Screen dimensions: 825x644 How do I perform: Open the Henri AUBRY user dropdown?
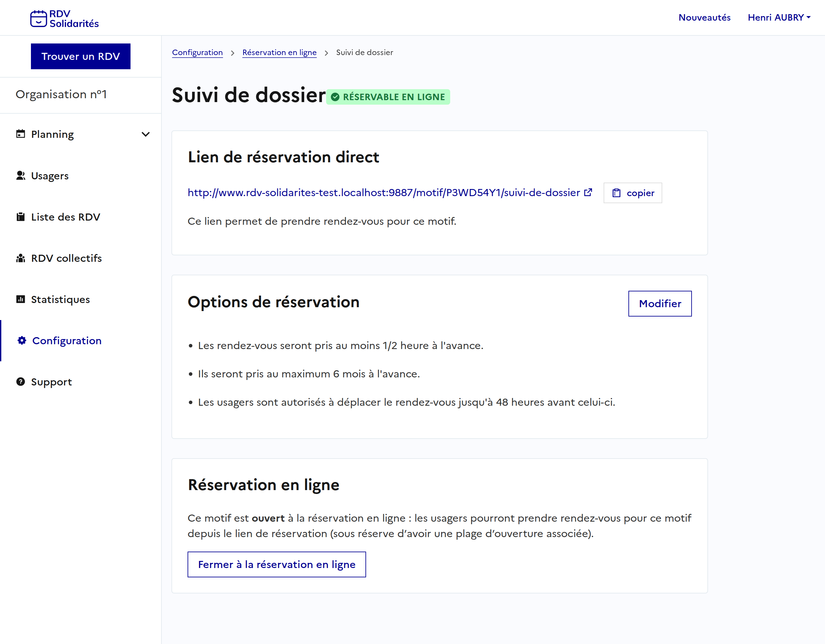[779, 17]
